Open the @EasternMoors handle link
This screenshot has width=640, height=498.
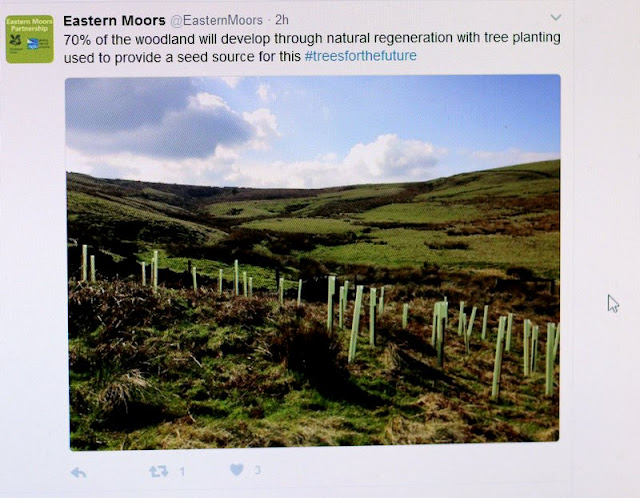[x=216, y=20]
